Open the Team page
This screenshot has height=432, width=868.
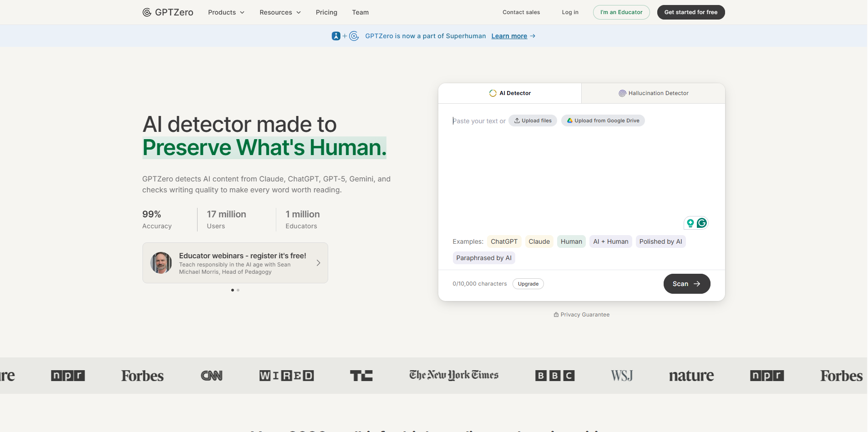pyautogui.click(x=360, y=12)
